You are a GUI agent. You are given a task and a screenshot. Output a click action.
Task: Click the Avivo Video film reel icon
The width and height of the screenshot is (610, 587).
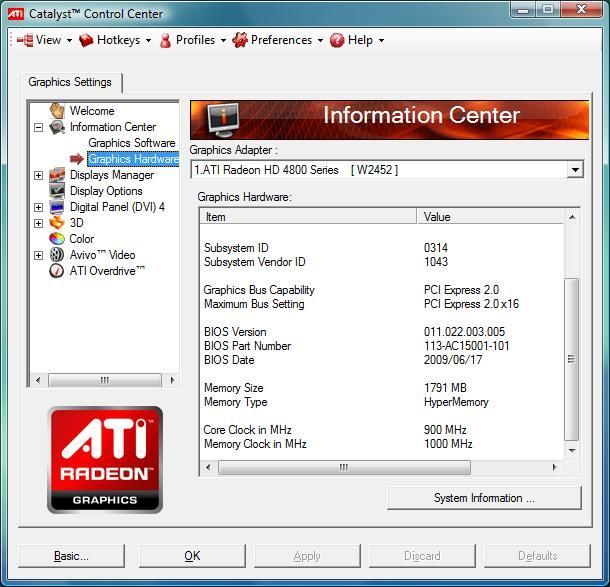57,255
